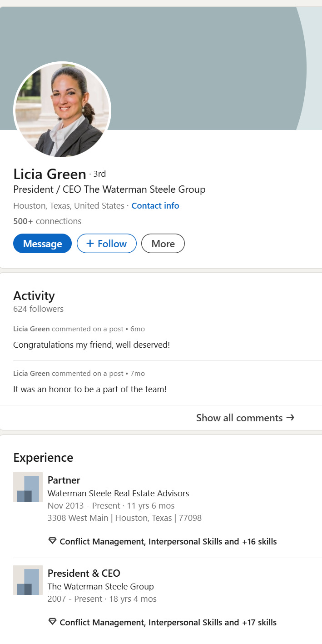Expand President & CEO skills showing +17 skills
The width and height of the screenshot is (322, 644).
point(168,623)
